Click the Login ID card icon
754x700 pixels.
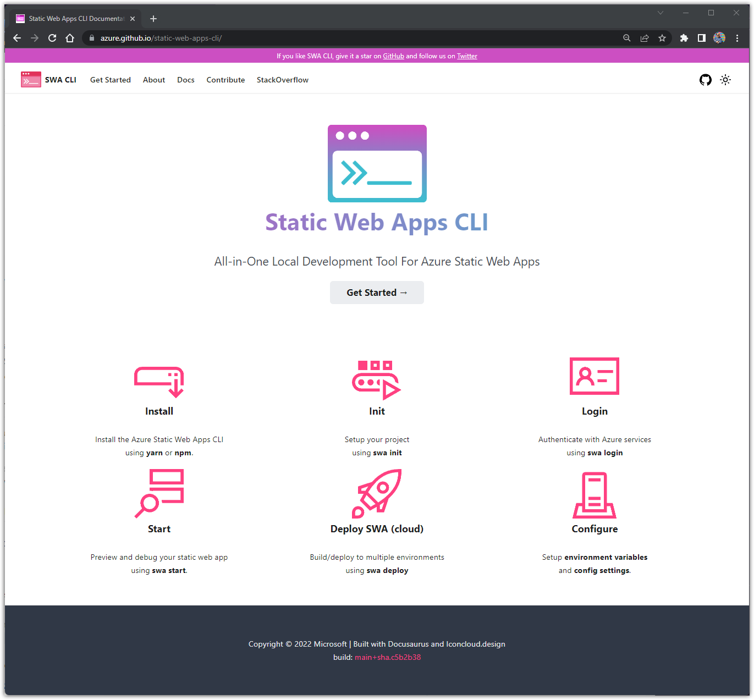point(595,376)
